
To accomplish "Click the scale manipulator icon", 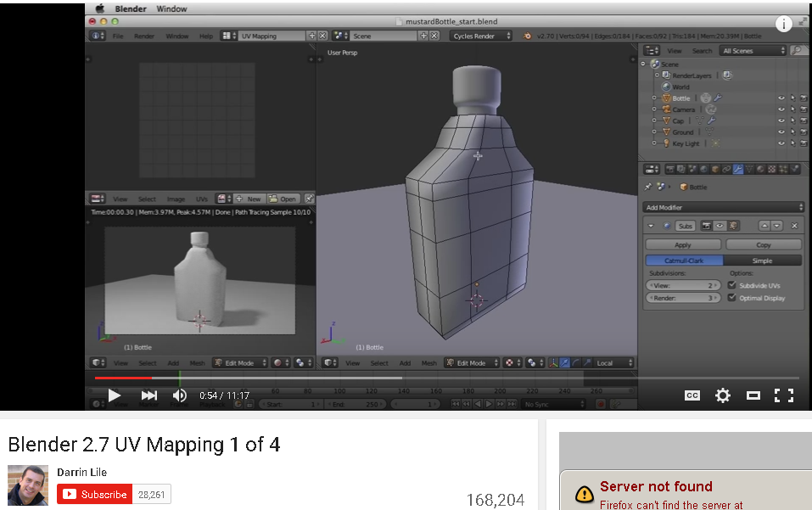I will click(587, 363).
